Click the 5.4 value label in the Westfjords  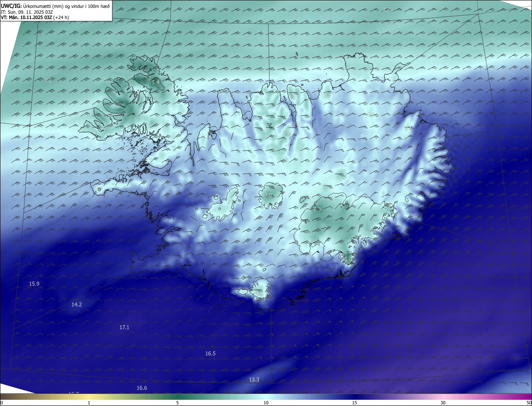pos(156,83)
